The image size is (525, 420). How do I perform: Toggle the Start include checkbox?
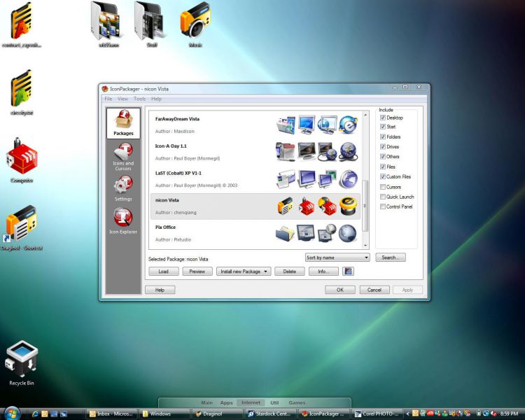pos(383,127)
